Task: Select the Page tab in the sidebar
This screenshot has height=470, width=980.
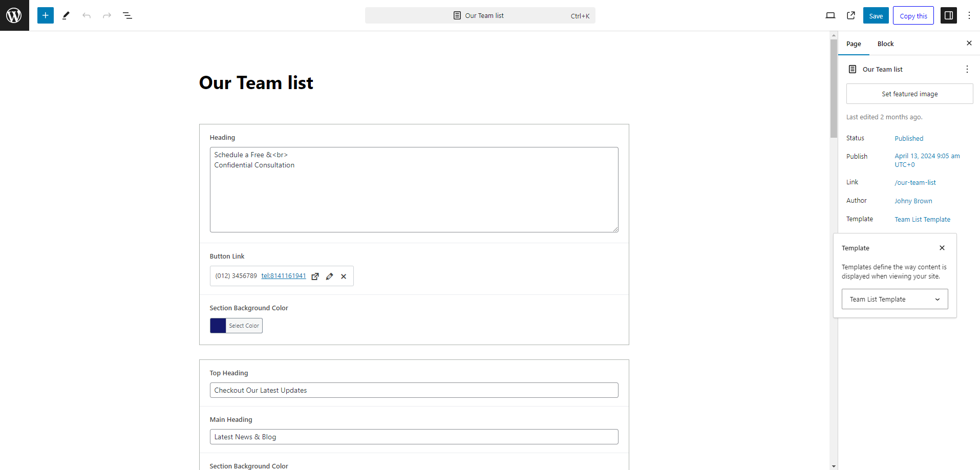Action: 854,44
